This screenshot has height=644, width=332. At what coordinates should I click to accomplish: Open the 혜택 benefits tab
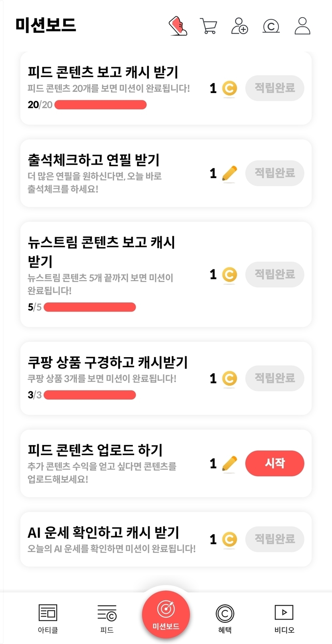tap(225, 618)
